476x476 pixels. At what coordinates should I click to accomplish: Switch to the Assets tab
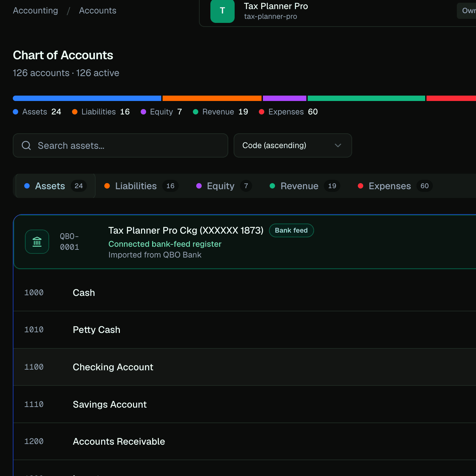tap(56, 186)
